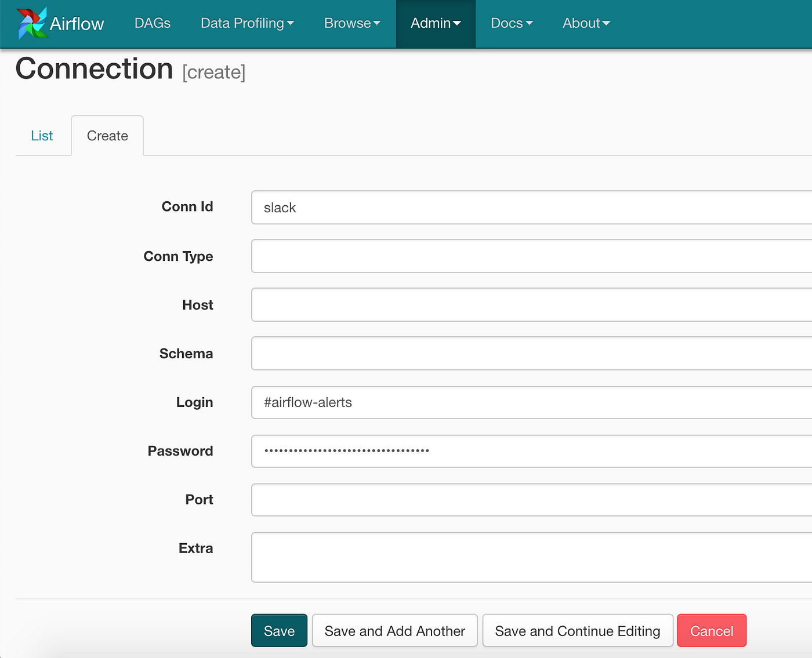Viewport: 812px width, 658px height.
Task: Focus the Conn Id field containing slack
Action: (x=531, y=208)
